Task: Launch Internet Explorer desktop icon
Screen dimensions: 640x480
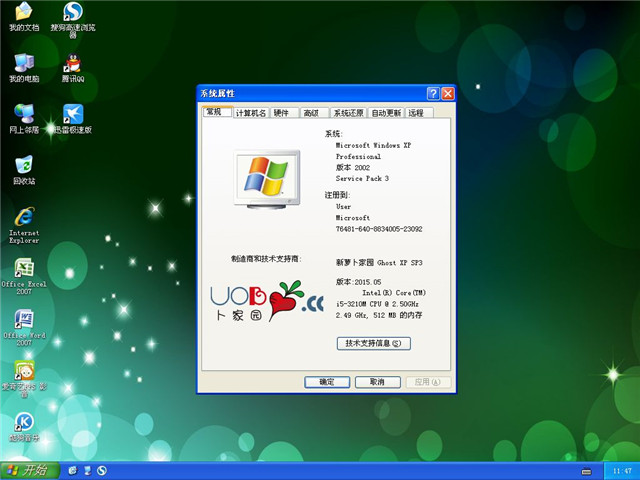Action: coord(24,225)
